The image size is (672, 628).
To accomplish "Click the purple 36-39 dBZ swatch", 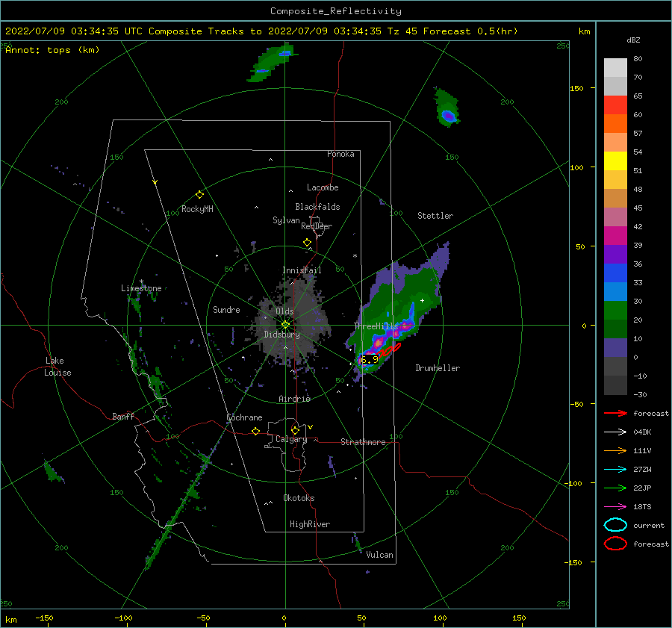I will (x=615, y=254).
